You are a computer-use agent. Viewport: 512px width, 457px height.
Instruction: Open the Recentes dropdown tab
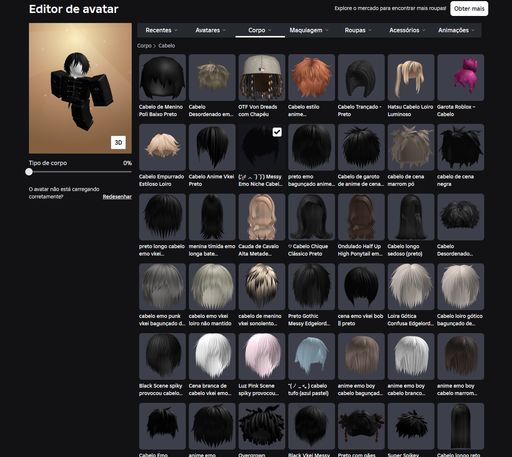(161, 30)
